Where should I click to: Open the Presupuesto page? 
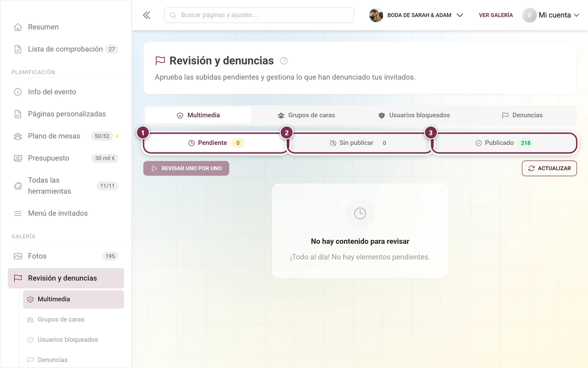coord(66,158)
